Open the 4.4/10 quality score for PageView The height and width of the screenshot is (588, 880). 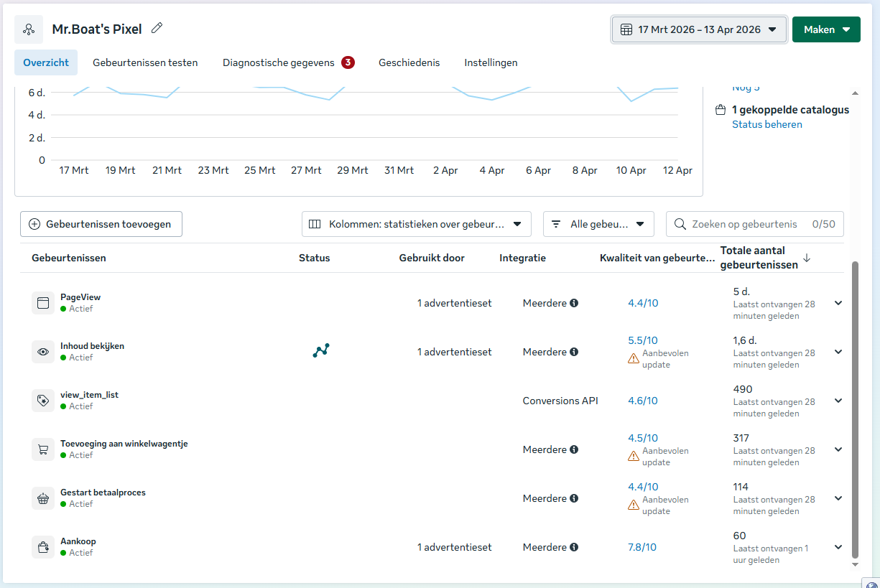643,303
